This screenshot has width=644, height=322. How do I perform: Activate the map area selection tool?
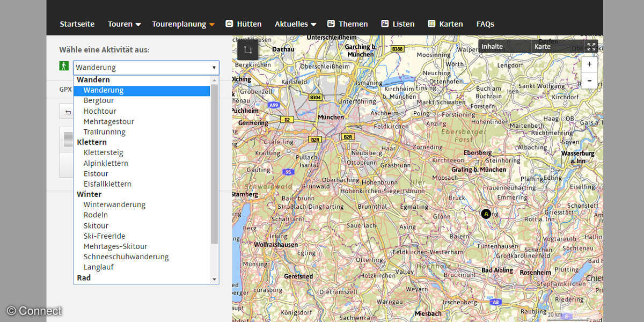point(248,50)
